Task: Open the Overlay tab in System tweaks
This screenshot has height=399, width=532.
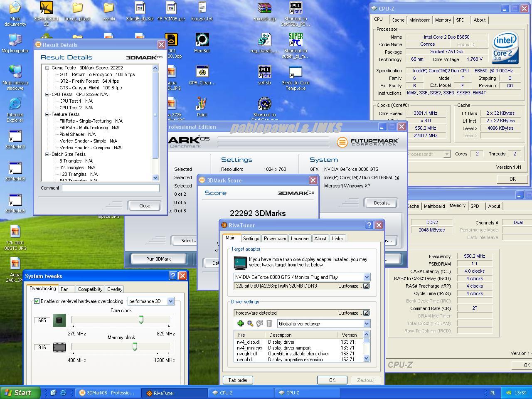Action: [x=115, y=289]
